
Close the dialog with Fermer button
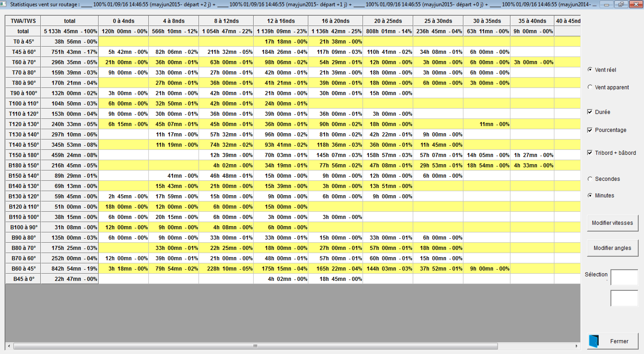pos(612,341)
